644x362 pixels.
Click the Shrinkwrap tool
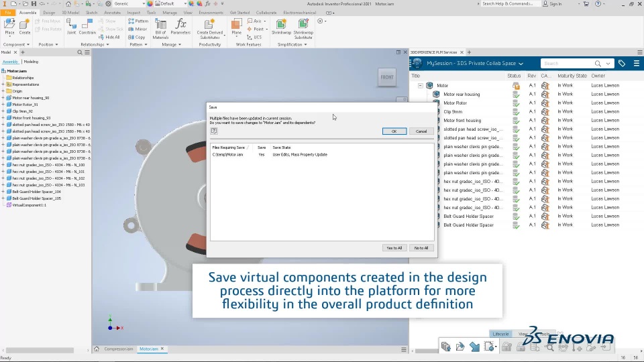point(281,27)
